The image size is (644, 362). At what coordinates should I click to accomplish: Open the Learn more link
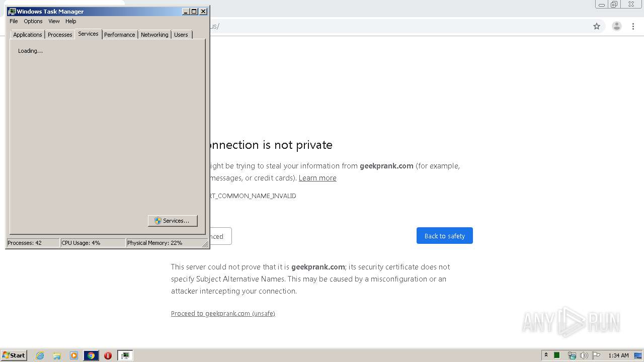(x=317, y=178)
